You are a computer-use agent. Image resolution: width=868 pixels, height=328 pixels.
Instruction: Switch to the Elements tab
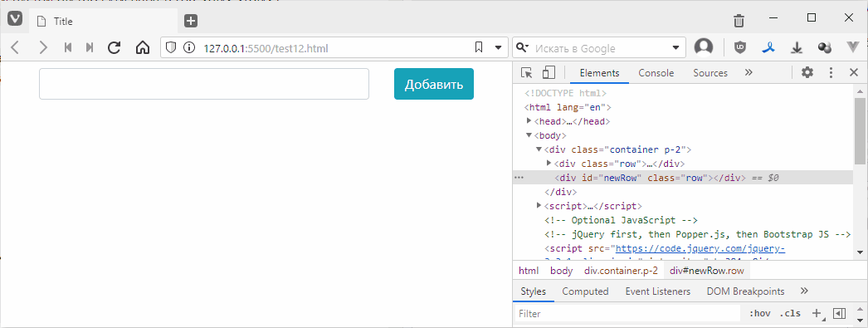599,73
